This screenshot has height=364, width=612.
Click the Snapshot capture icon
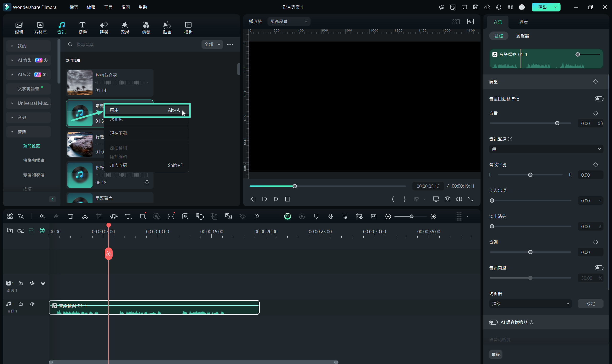coord(448,199)
